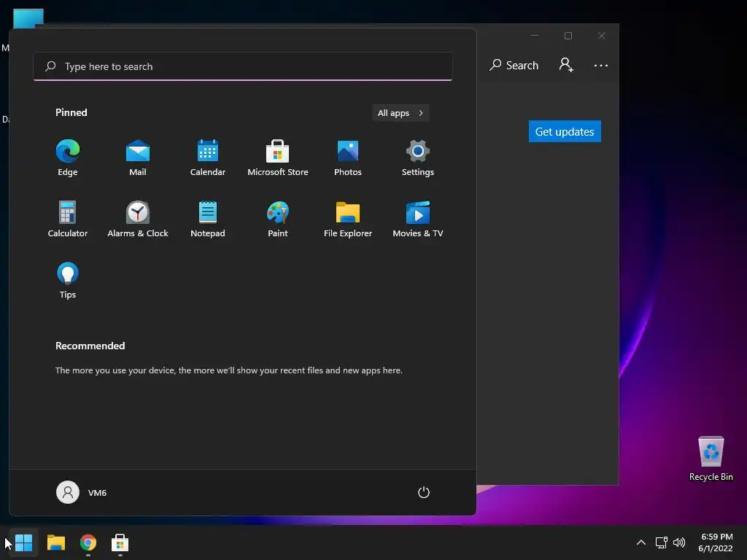Click the add account icon in Store window

tap(566, 65)
